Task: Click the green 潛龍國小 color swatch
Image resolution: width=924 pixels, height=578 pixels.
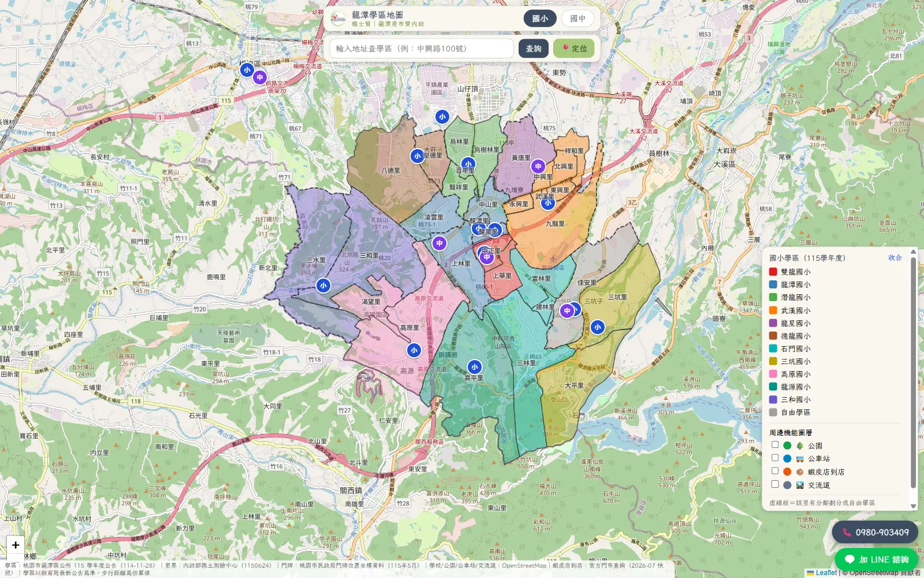Action: point(773,297)
